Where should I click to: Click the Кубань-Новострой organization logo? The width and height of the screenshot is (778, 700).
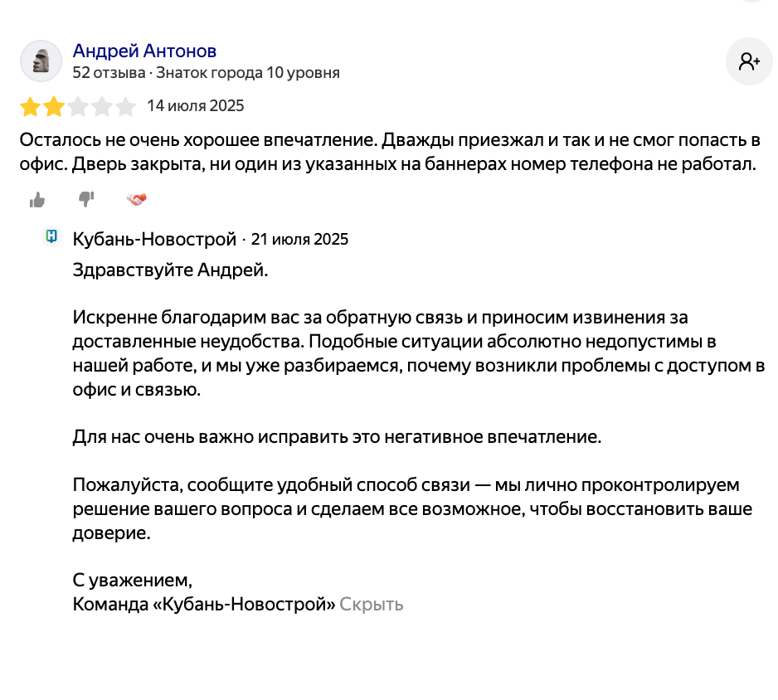tap(51, 236)
